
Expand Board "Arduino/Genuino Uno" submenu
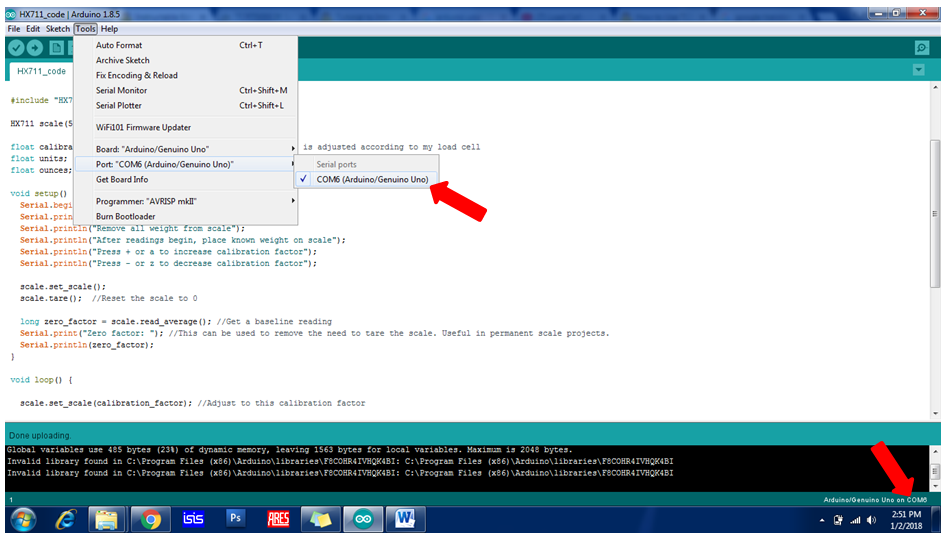(186, 149)
